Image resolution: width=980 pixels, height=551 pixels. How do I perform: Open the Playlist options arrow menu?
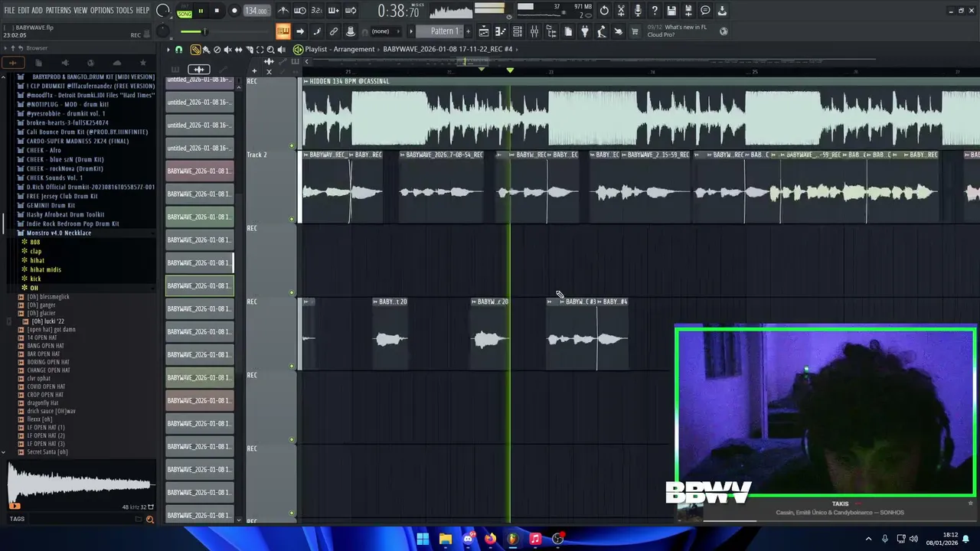[168, 50]
